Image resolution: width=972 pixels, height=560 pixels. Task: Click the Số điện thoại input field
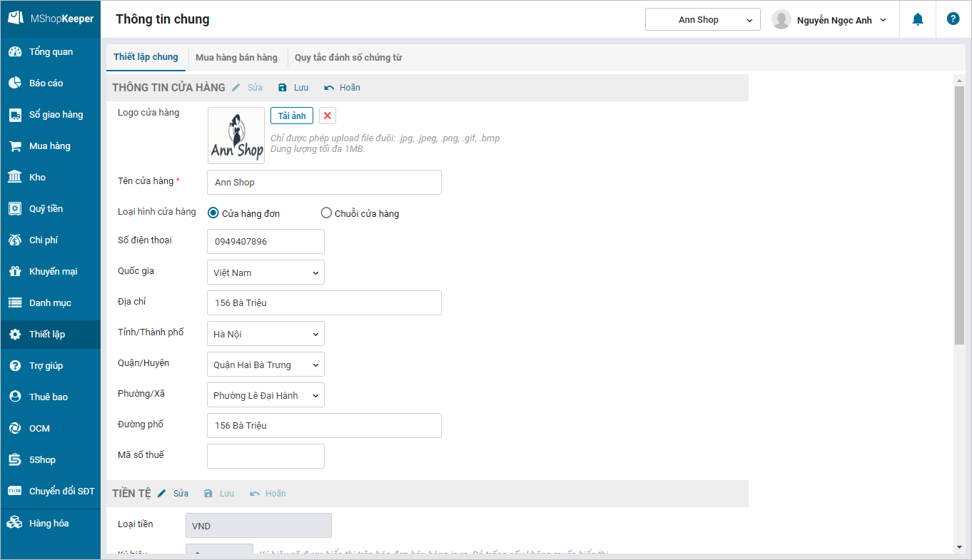(x=265, y=241)
